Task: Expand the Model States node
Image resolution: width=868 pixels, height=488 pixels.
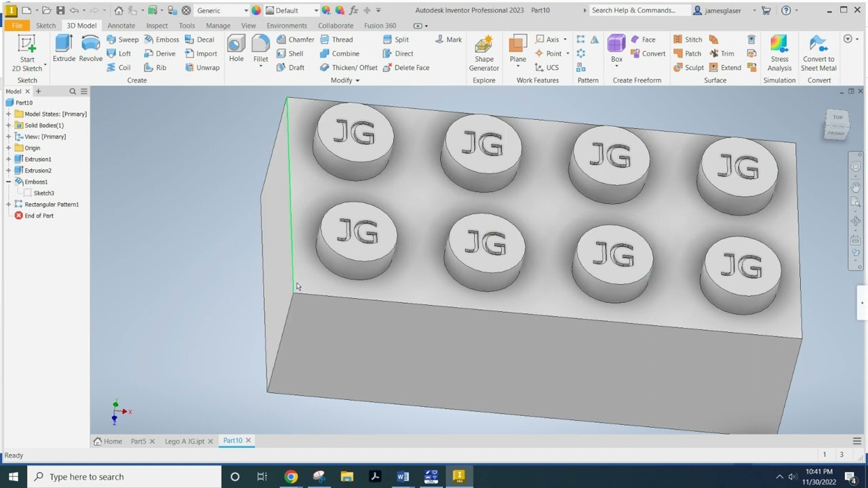Action: [x=9, y=114]
